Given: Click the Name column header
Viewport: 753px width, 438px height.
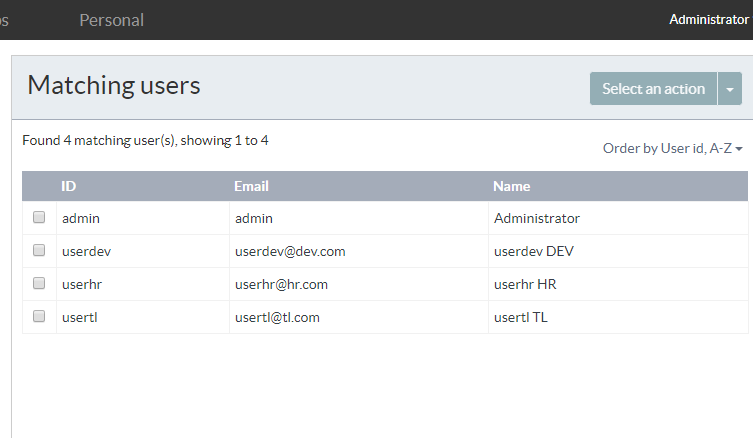Looking at the screenshot, I should [x=511, y=186].
